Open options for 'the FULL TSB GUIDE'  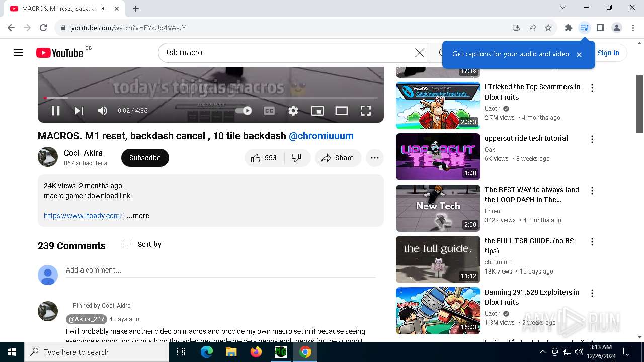[592, 242]
